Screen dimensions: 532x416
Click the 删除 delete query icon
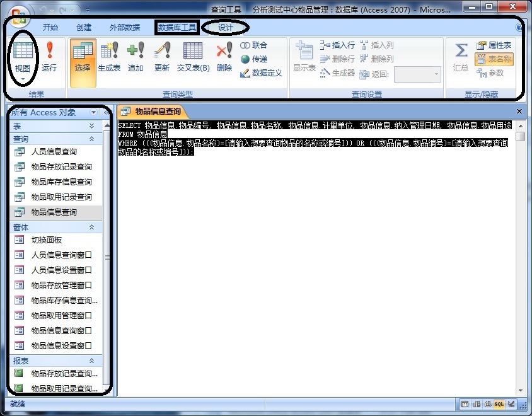[x=224, y=57]
